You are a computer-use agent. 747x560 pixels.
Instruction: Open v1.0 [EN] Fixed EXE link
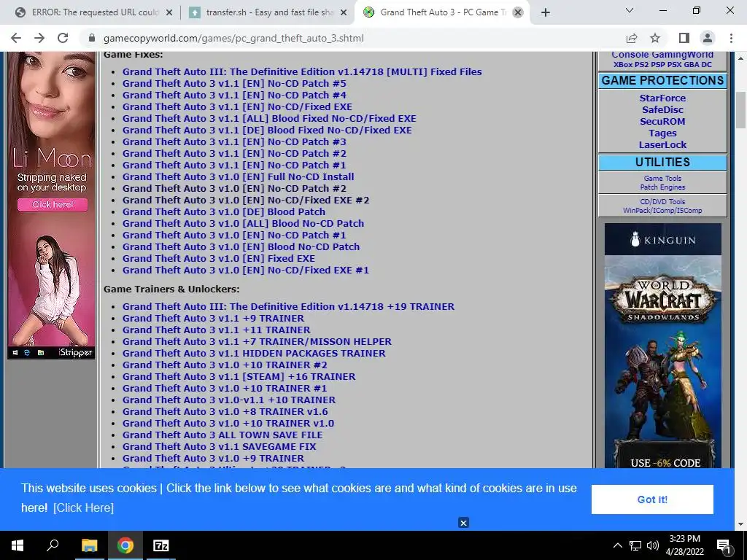(x=219, y=259)
